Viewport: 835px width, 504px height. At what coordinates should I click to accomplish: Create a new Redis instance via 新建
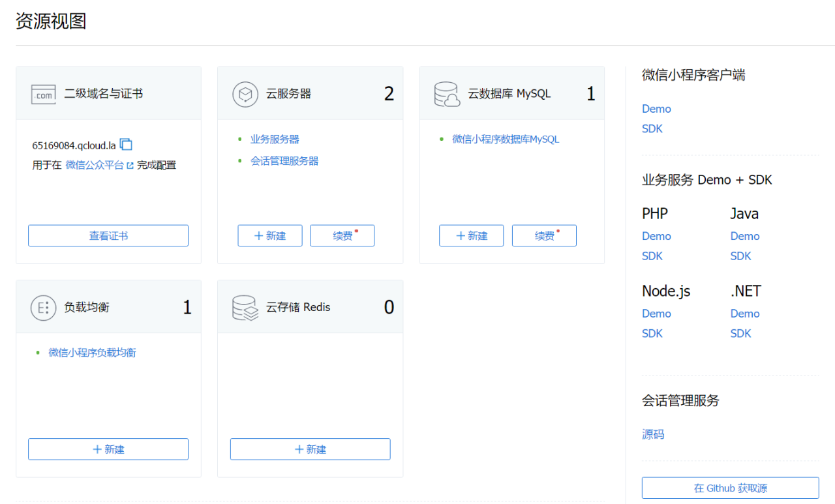point(311,449)
